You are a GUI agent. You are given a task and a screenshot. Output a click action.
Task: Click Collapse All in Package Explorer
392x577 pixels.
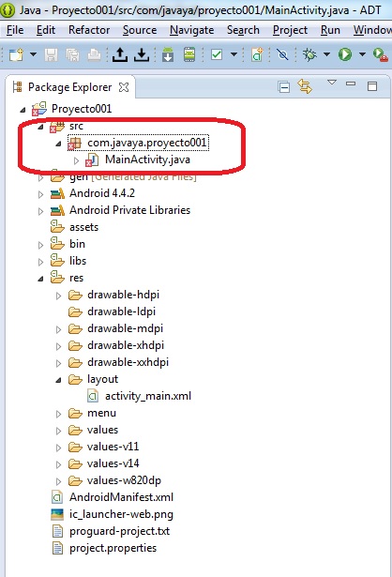click(284, 87)
